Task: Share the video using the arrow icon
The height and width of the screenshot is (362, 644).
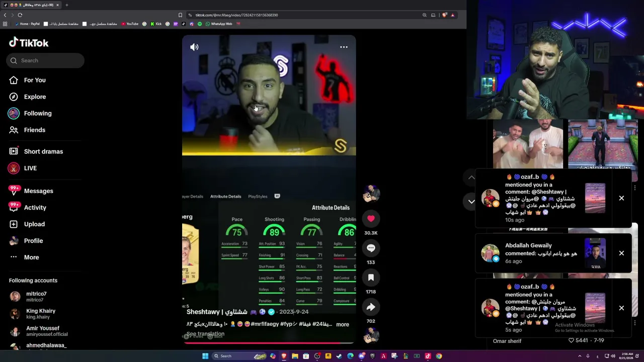Action: pos(371,307)
